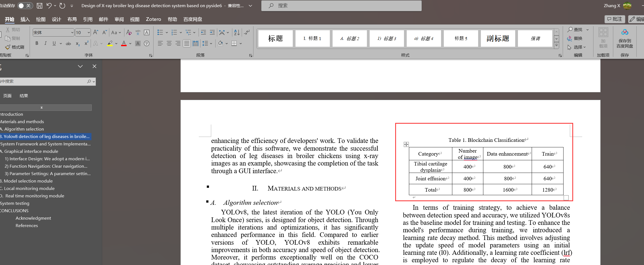Click the bullet list icon
Screen dimensions: 644x265
pos(160,32)
